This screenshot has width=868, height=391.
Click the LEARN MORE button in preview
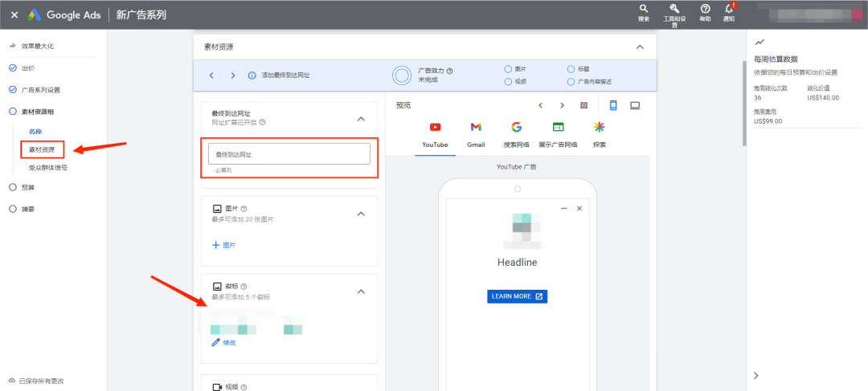[517, 296]
